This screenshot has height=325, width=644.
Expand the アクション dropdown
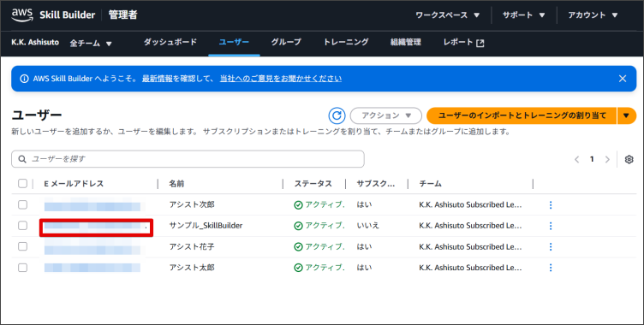click(386, 115)
